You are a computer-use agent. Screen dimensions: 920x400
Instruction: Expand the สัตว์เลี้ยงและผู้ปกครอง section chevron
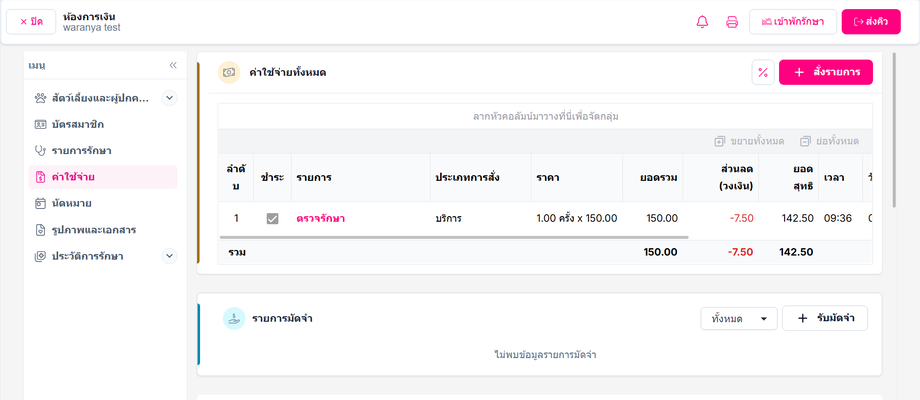(169, 98)
